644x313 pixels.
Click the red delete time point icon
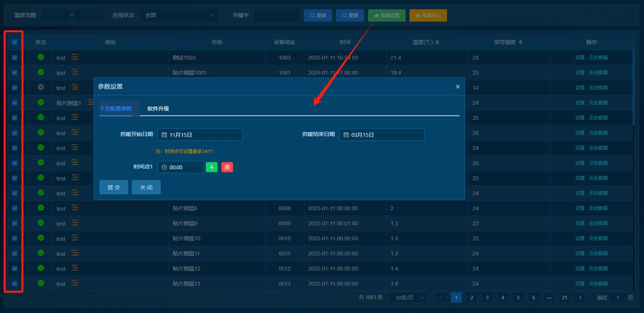[x=227, y=167]
